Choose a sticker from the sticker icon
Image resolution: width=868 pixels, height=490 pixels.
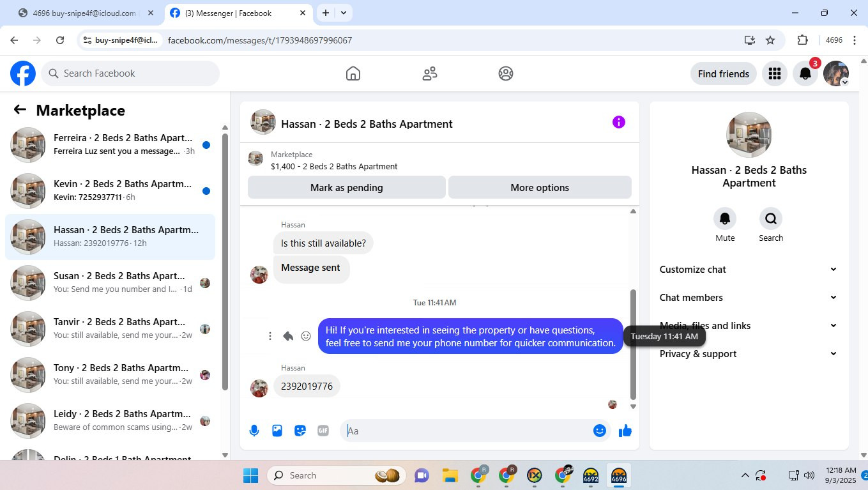300,431
